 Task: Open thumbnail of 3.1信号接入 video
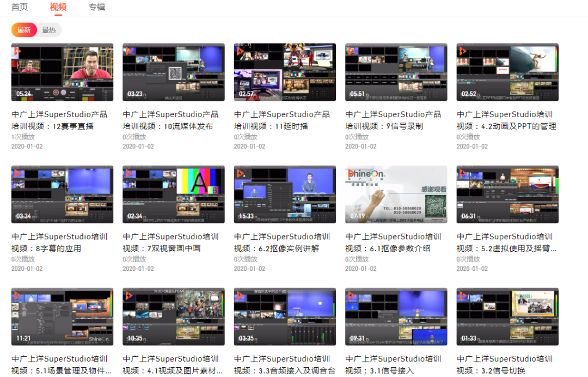pyautogui.click(x=396, y=317)
